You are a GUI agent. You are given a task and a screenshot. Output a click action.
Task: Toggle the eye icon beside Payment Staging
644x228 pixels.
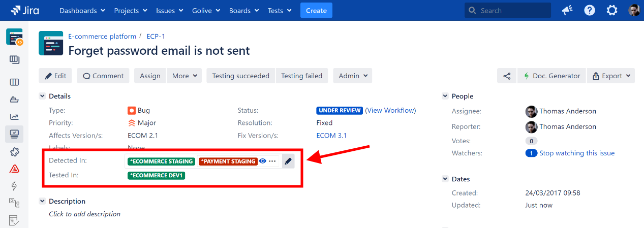(x=263, y=161)
